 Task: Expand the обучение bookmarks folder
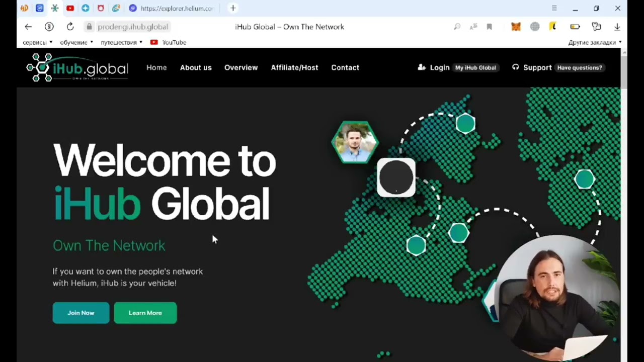tap(76, 42)
